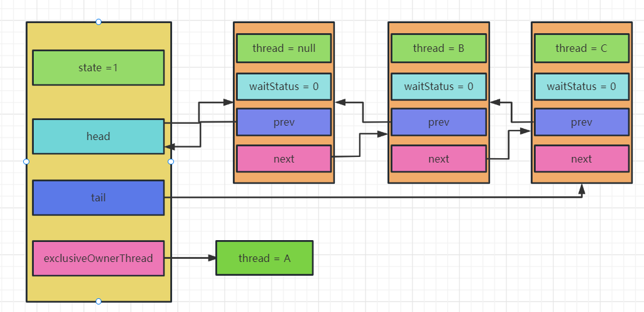
Task: Click "next" box in the thread = B node
Action: pyautogui.click(x=439, y=159)
